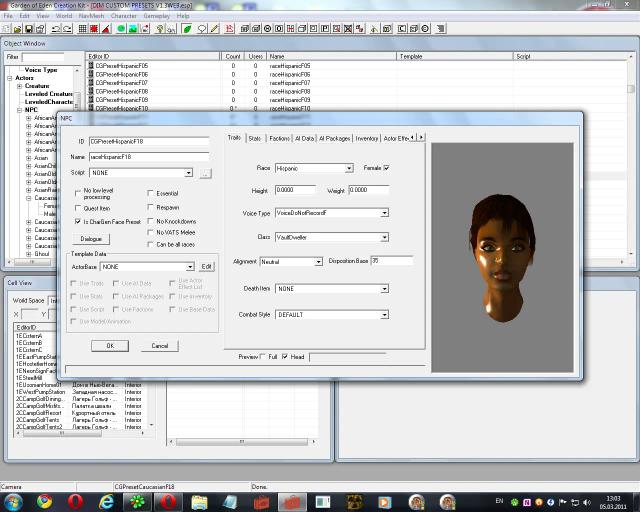The width and height of the screenshot is (640, 512).
Task: Open the Character menu
Action: [x=124, y=16]
